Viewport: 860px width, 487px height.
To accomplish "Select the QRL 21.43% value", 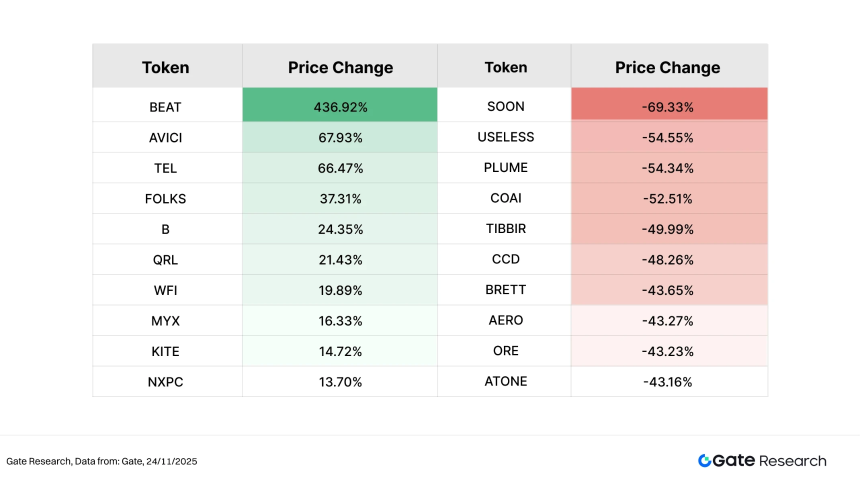I will 340,259.
